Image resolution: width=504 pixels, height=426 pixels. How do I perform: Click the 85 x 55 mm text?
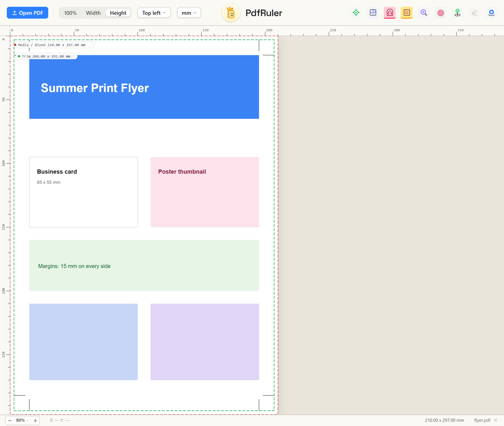click(x=49, y=182)
